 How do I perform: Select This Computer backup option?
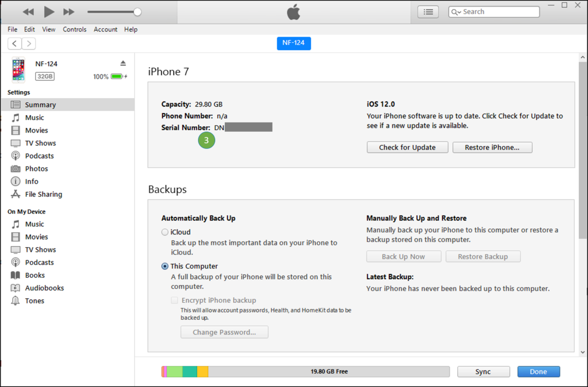(x=165, y=266)
